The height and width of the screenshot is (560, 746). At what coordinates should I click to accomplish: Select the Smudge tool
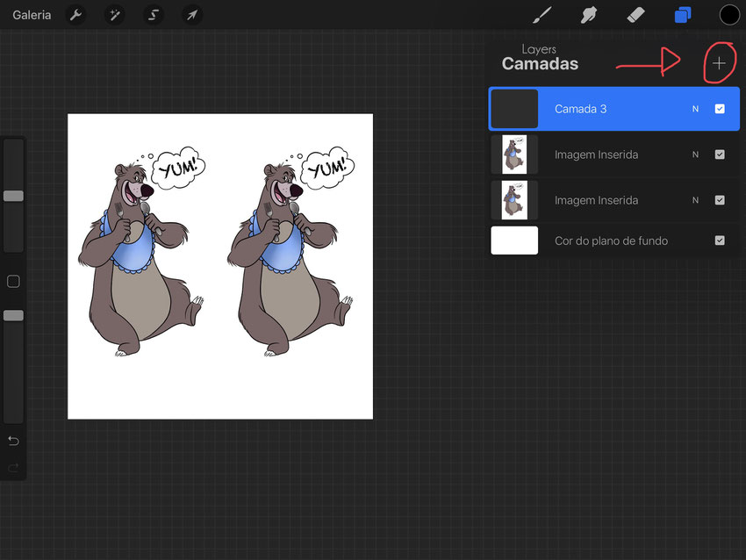tap(589, 15)
